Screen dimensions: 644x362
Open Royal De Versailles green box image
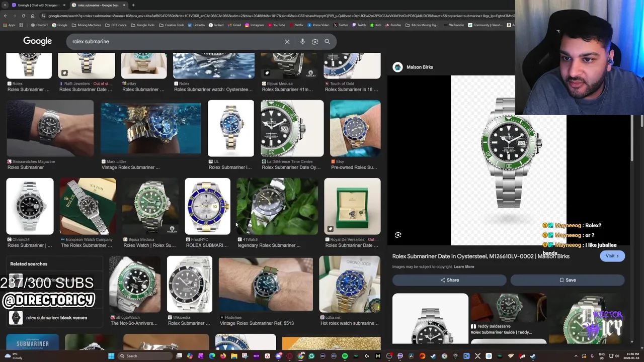352,206
